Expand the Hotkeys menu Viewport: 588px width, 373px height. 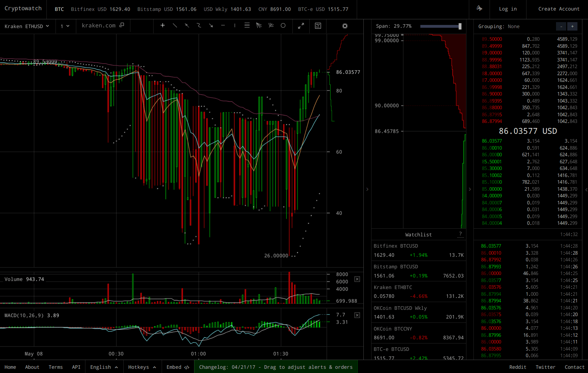point(142,367)
